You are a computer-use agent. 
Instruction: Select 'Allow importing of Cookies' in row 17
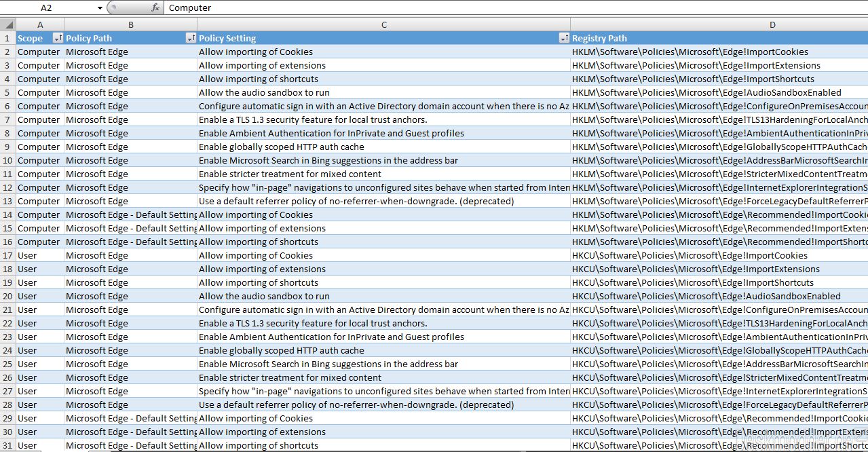click(x=384, y=255)
